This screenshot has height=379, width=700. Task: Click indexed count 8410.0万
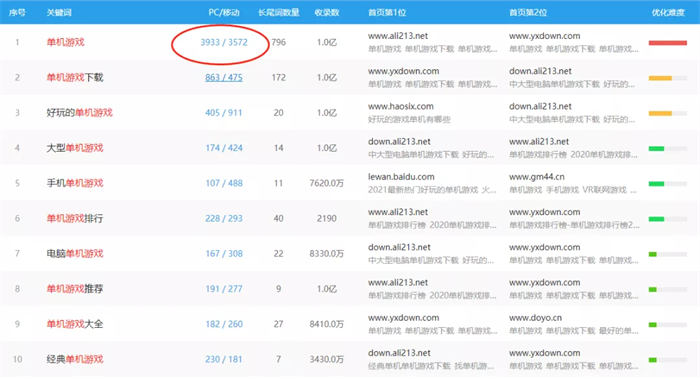click(327, 325)
